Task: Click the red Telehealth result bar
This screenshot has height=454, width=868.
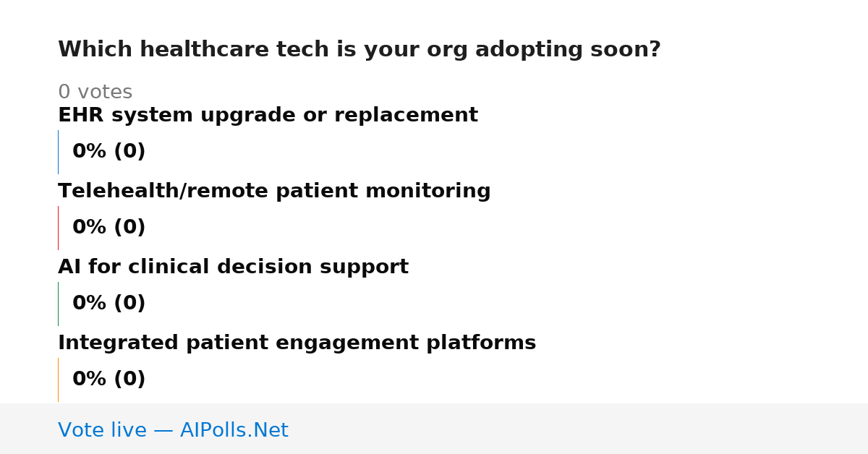Action: [59, 228]
